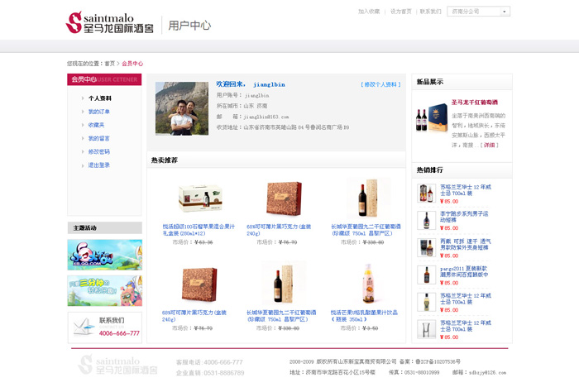Click the 加入收藏 link in header
The image size is (579, 392).
[x=369, y=12]
